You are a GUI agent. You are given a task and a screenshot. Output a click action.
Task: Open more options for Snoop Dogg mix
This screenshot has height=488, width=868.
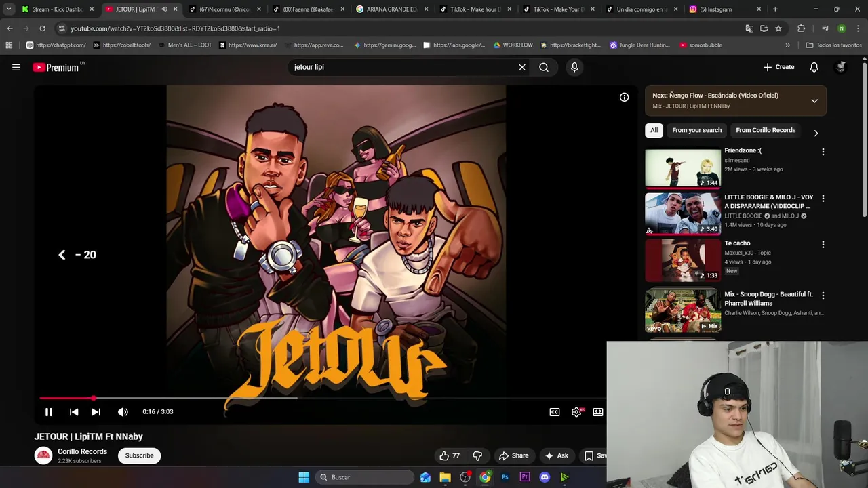(823, 296)
